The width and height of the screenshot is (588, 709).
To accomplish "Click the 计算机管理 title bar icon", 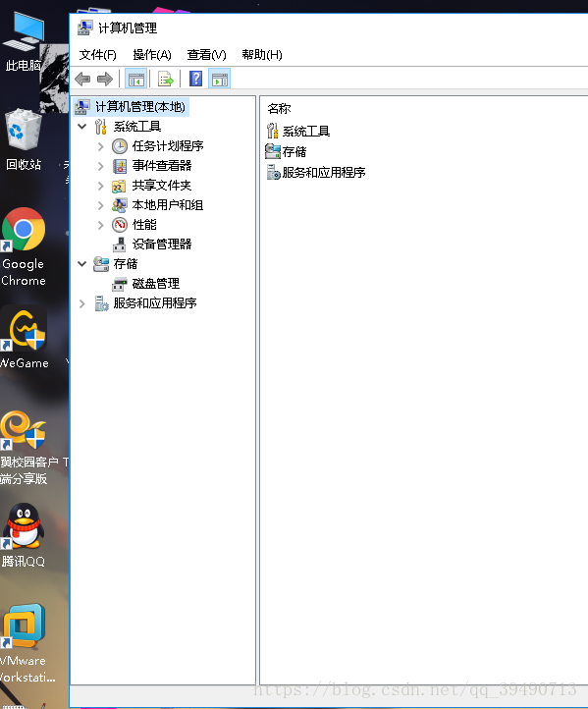I will 85,28.
